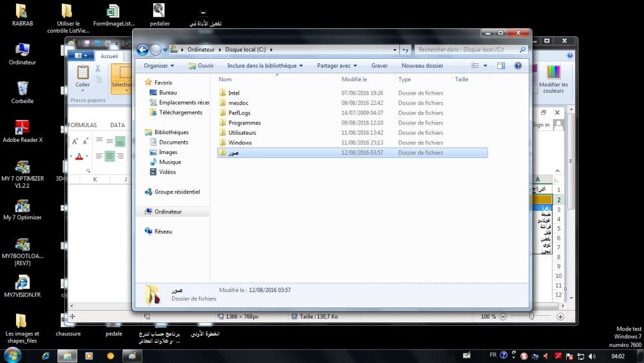This screenshot has height=363, width=644.
Task: Click the Explorer forward arrow button
Action: click(156, 50)
